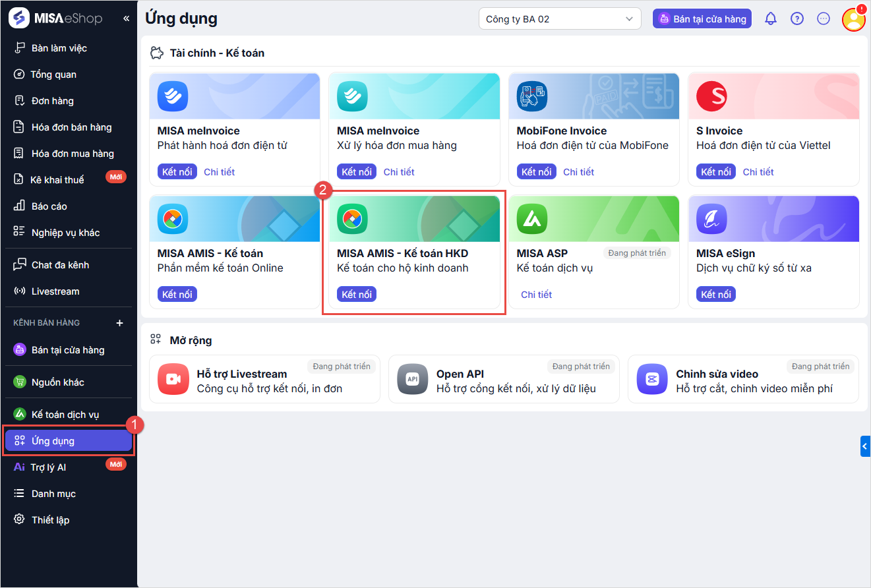Open Thiết lập settings in sidebar
Image resolution: width=871 pixels, height=588 pixels.
(x=50, y=520)
